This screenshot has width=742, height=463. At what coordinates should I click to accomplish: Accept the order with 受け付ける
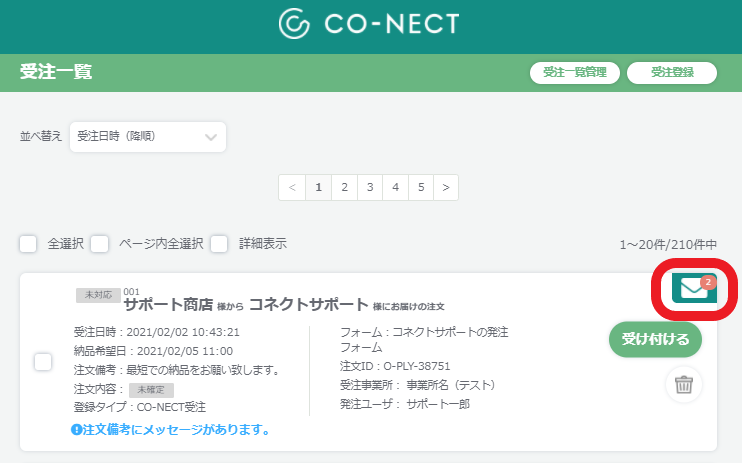coord(655,339)
